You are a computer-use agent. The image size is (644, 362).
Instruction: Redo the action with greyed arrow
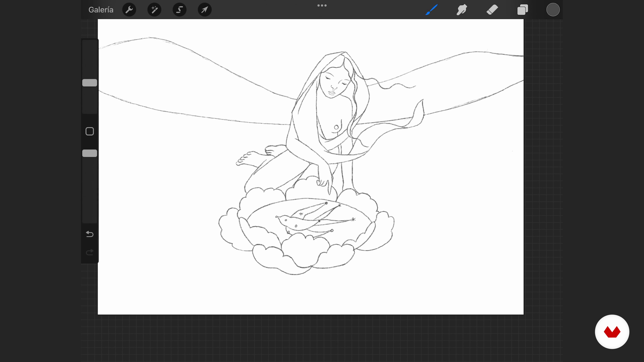click(x=90, y=252)
